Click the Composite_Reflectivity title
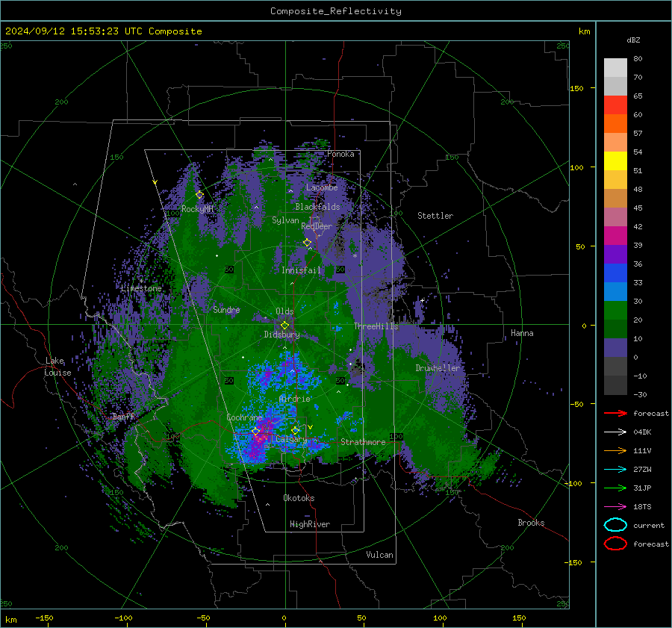Image resolution: width=672 pixels, height=628 pixels. (x=336, y=11)
